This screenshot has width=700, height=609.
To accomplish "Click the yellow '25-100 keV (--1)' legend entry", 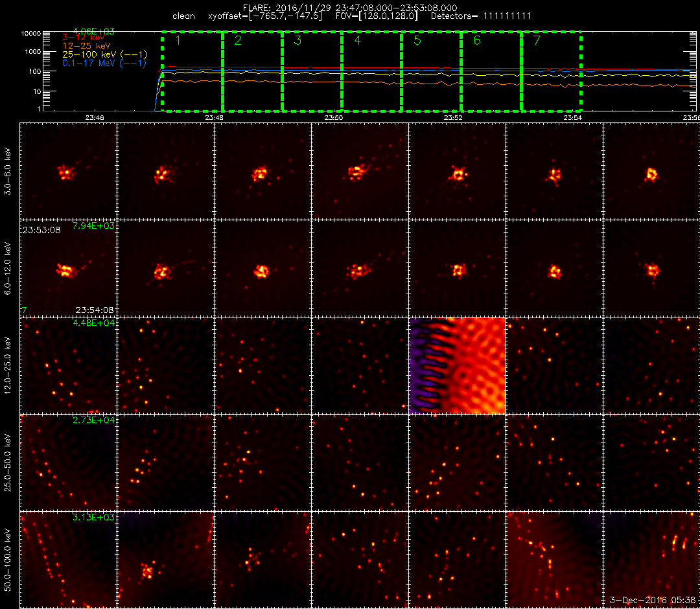I will [105, 54].
